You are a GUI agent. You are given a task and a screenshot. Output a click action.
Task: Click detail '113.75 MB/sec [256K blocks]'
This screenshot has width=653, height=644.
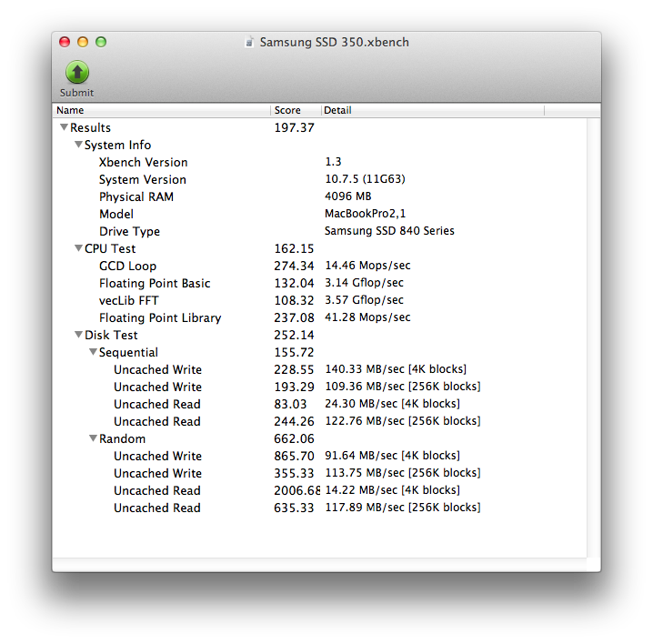pyautogui.click(x=403, y=473)
